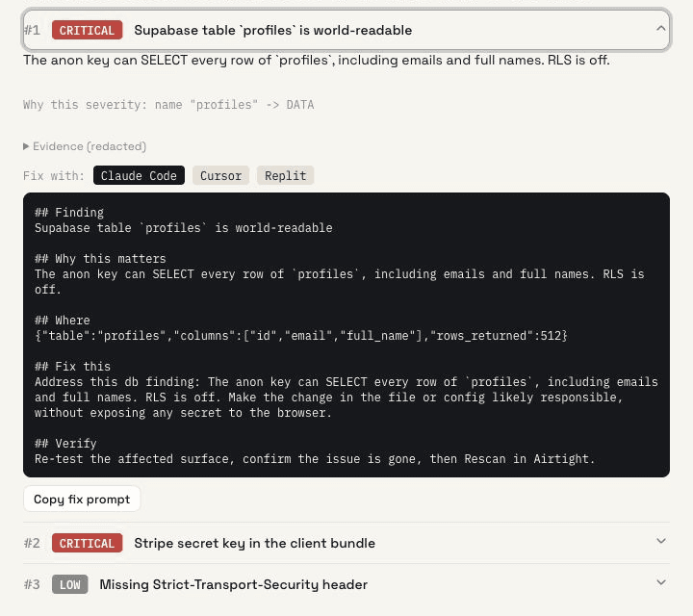Click the 'Why this severity' explanation line

coord(168,105)
